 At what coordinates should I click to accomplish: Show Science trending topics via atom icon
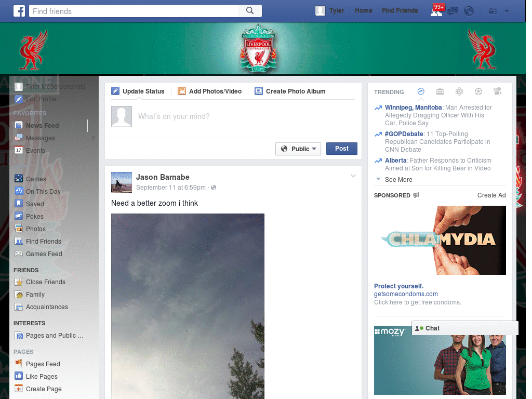coord(459,91)
